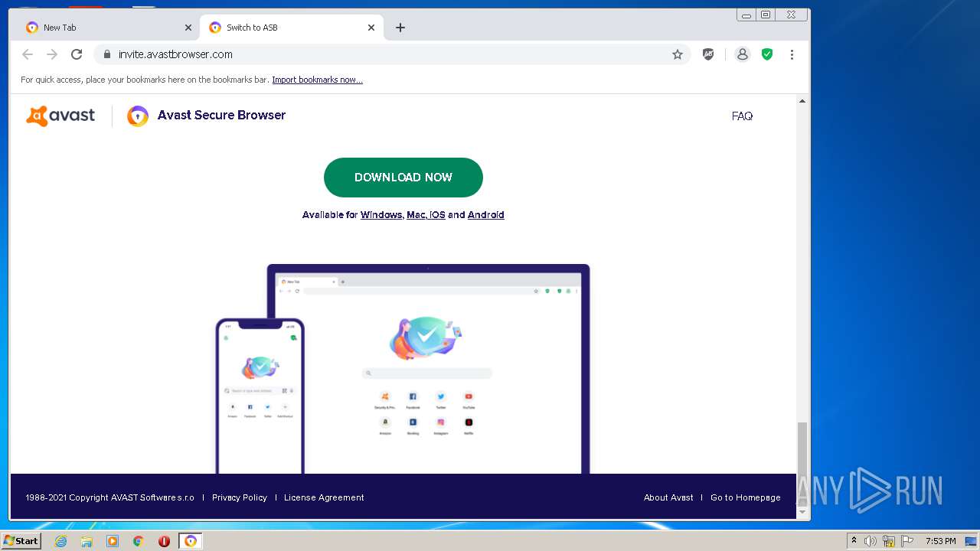Viewport: 980px width, 551px height.
Task: Restore down the browser window
Action: click(x=766, y=15)
